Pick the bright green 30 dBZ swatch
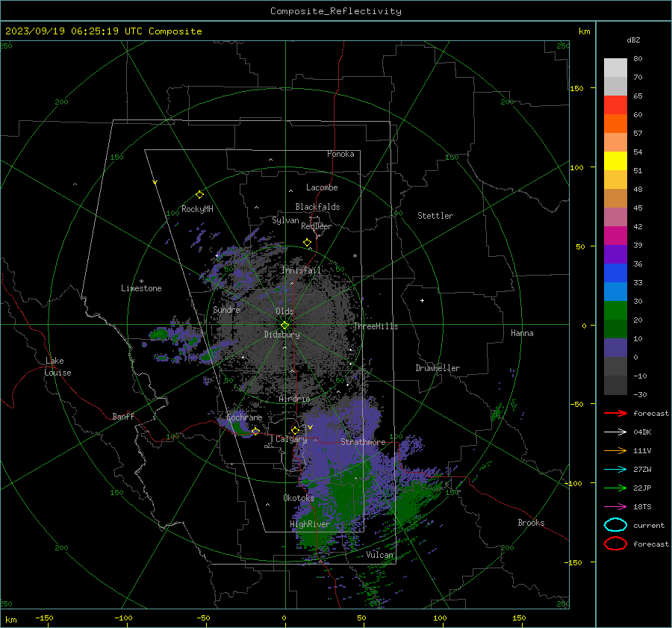The width and height of the screenshot is (672, 628). click(615, 311)
